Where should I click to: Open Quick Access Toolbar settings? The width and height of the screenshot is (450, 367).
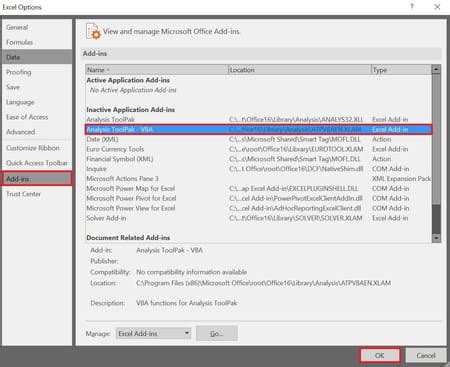coord(37,163)
